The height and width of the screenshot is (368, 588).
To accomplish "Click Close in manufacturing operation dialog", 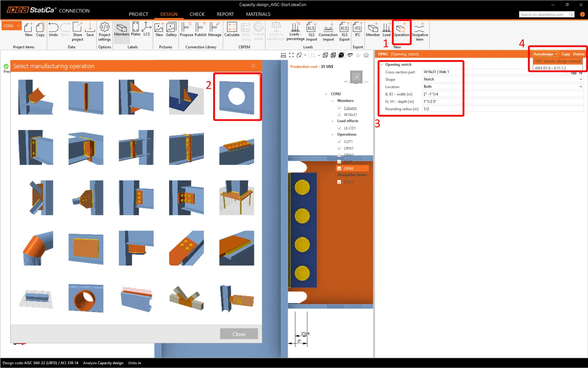I will pyautogui.click(x=239, y=334).
